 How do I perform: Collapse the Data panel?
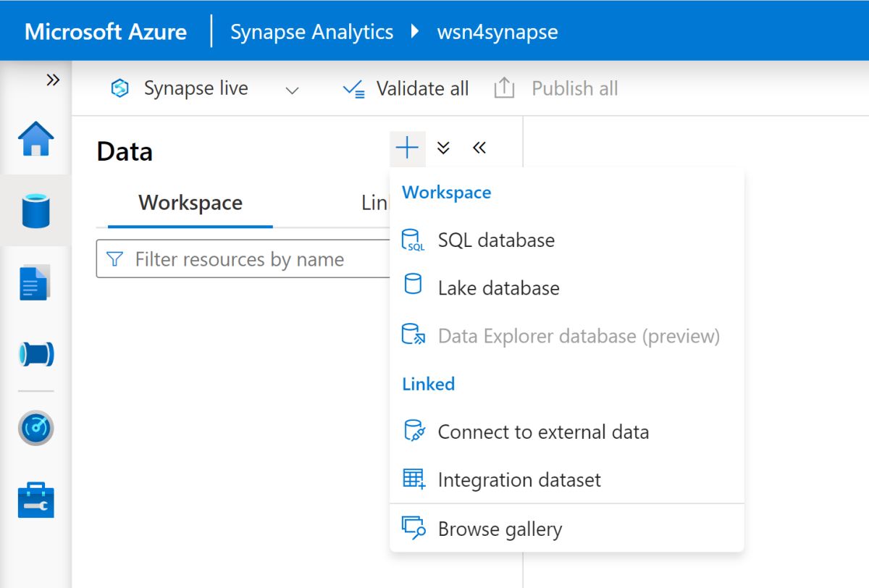pos(479,148)
